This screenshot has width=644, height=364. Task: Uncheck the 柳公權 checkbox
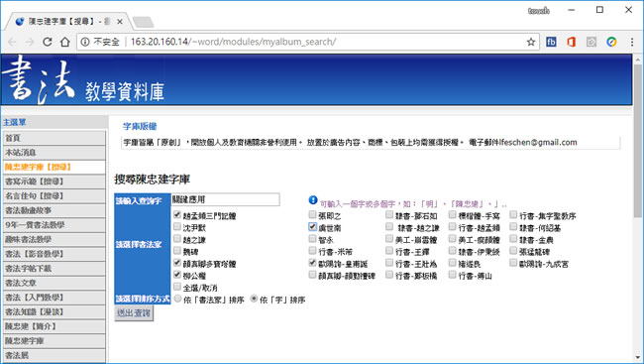(177, 275)
